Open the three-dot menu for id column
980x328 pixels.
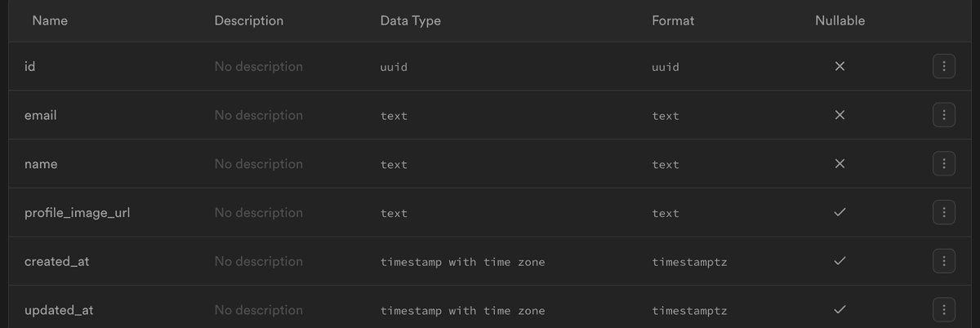(x=943, y=66)
